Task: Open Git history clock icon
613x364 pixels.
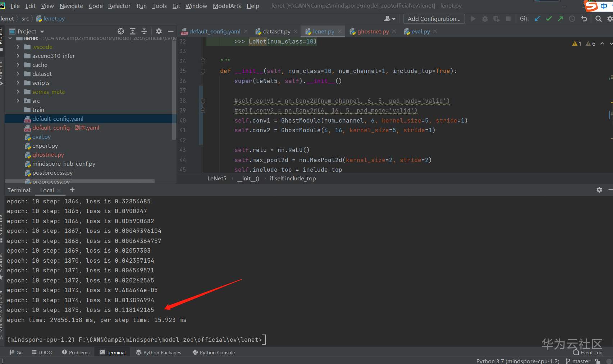Action: [572, 19]
